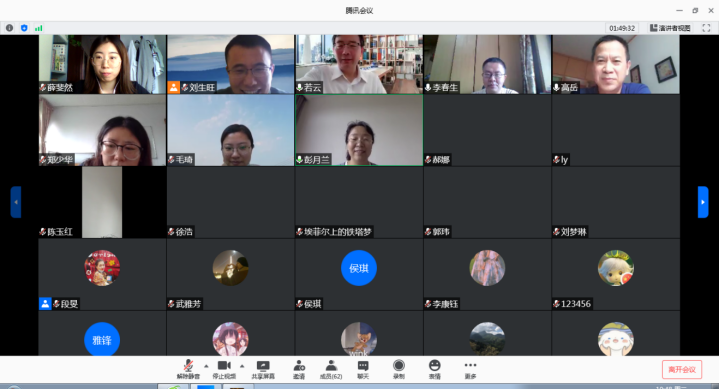This screenshot has height=389, width=719.
Task: Show meeting info icon at top left
Action: click(9, 28)
